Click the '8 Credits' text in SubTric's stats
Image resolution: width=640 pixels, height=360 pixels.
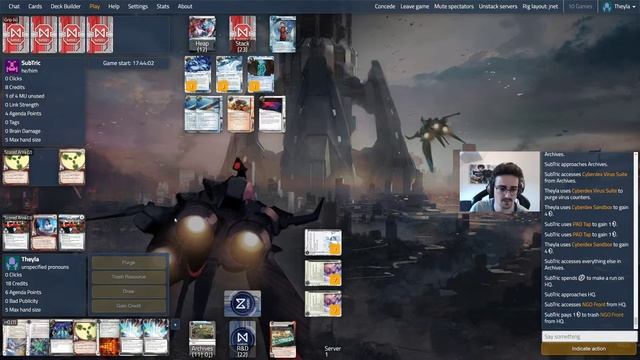coord(15,87)
